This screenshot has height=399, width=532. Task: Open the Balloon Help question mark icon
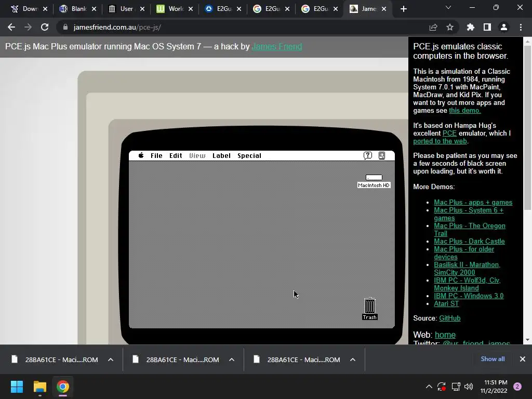(367, 155)
